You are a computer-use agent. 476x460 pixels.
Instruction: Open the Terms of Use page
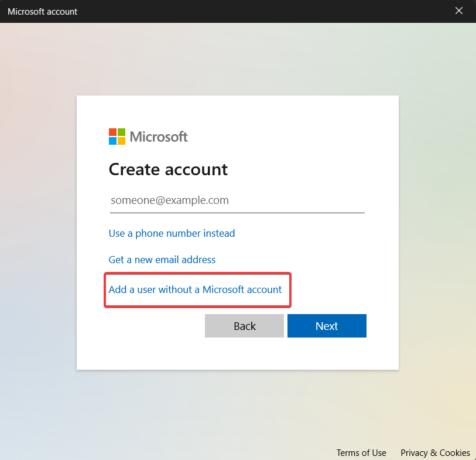click(x=361, y=452)
